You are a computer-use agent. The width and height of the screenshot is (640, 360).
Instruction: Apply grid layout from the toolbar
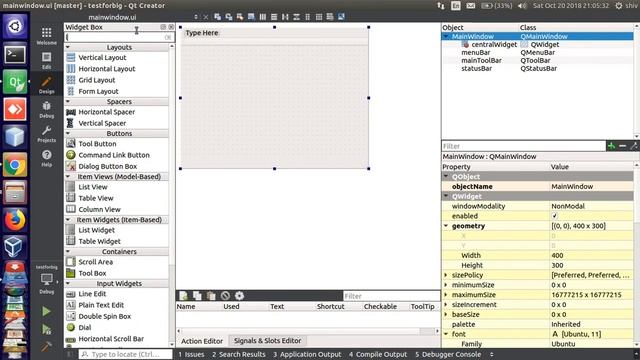click(x=319, y=17)
